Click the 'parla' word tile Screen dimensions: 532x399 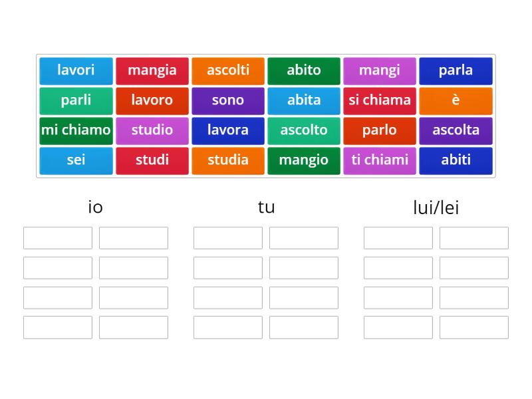(x=456, y=70)
